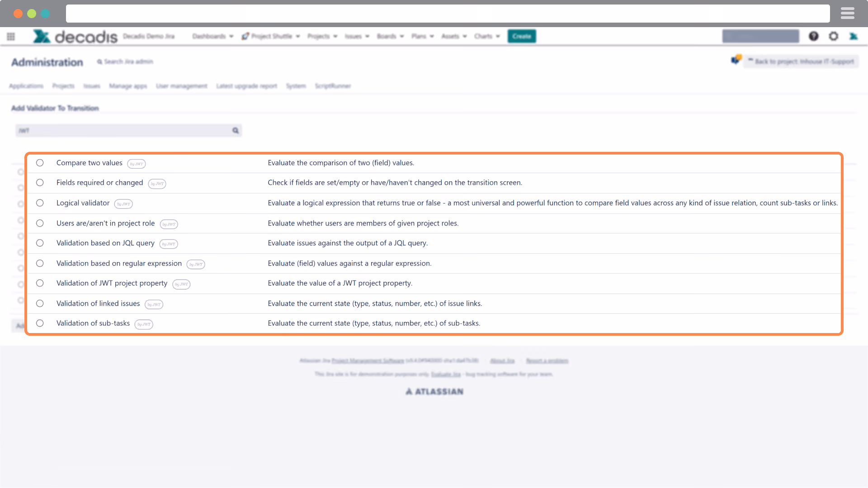Open the Report a problem footer link
The image size is (868, 488).
click(547, 361)
